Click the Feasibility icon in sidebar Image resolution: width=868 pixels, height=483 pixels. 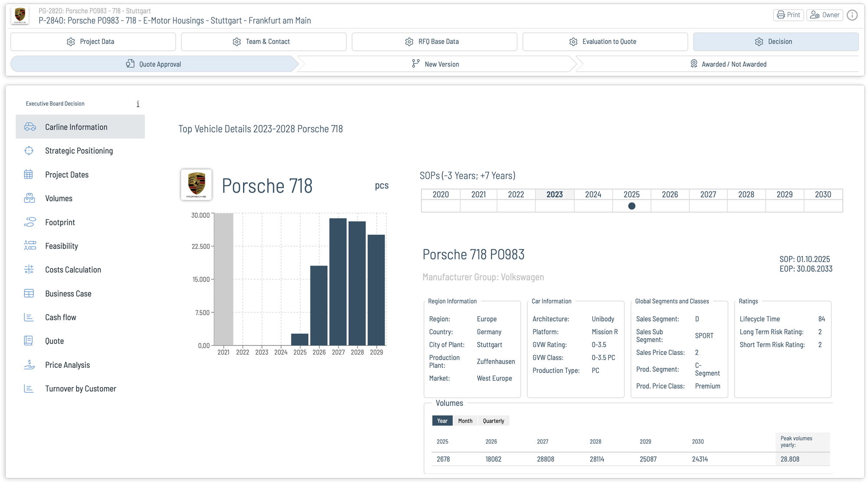pos(30,246)
